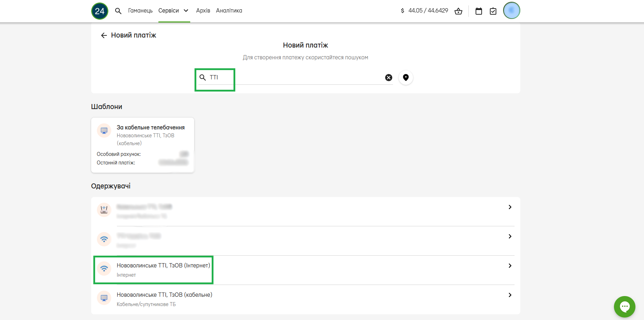
Task: Expand the chevron on the second recipient row
Action: coord(510,236)
